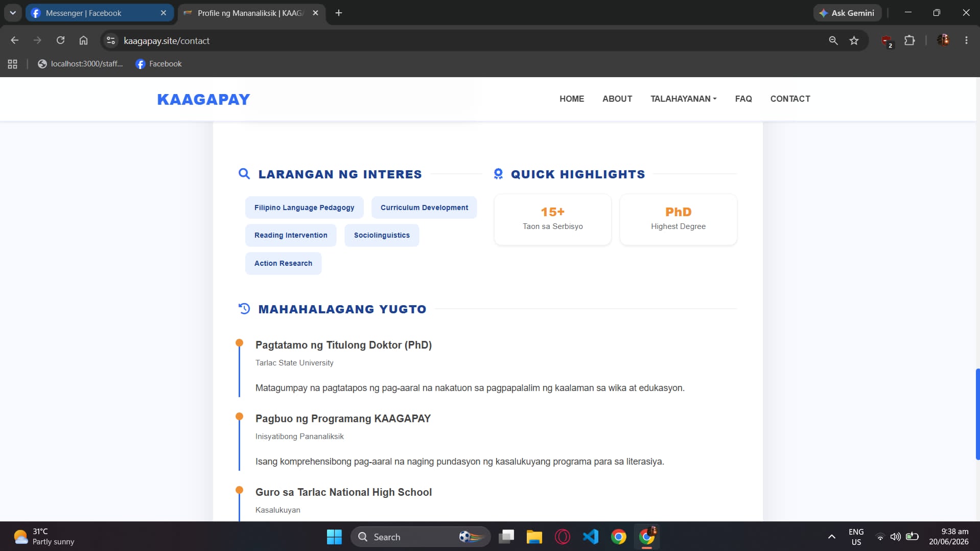View site information icon in address bar
The image size is (980, 551).
tap(111, 40)
